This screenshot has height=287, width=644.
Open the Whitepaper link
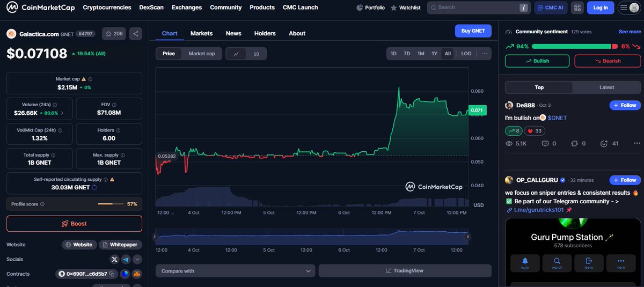click(120, 245)
